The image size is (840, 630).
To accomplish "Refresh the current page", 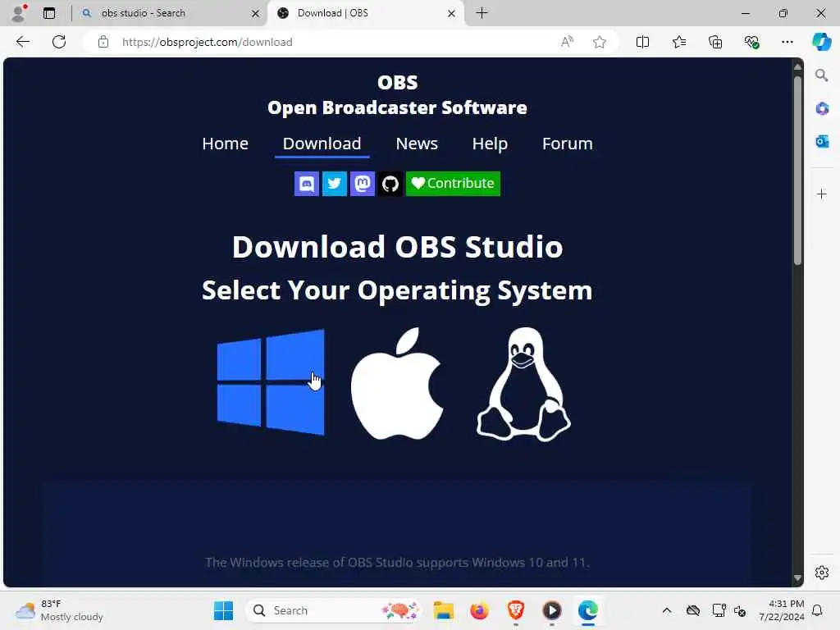I will (59, 42).
